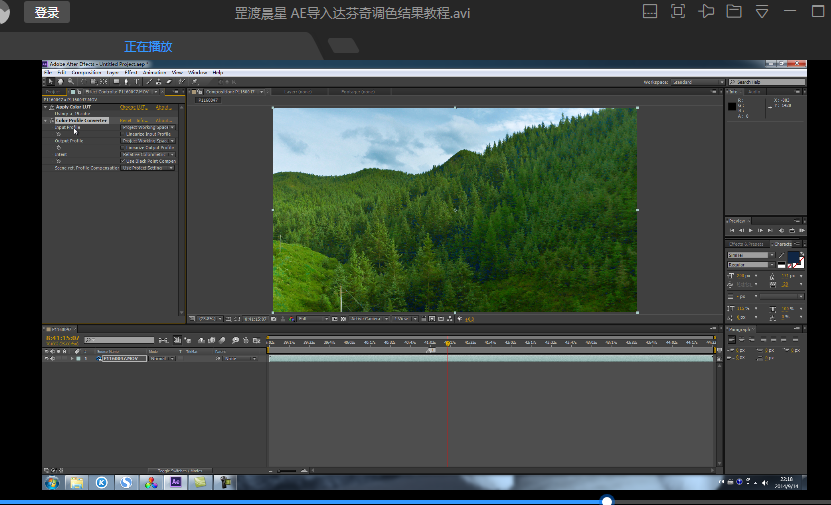Open the Composition menu
The image size is (831, 505).
[x=86, y=72]
